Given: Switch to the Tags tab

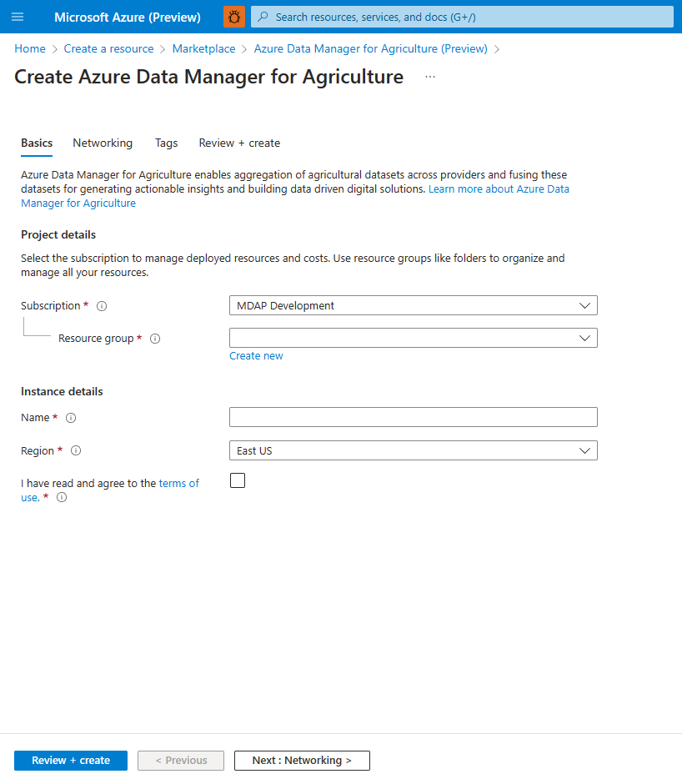Looking at the screenshot, I should tap(166, 143).
